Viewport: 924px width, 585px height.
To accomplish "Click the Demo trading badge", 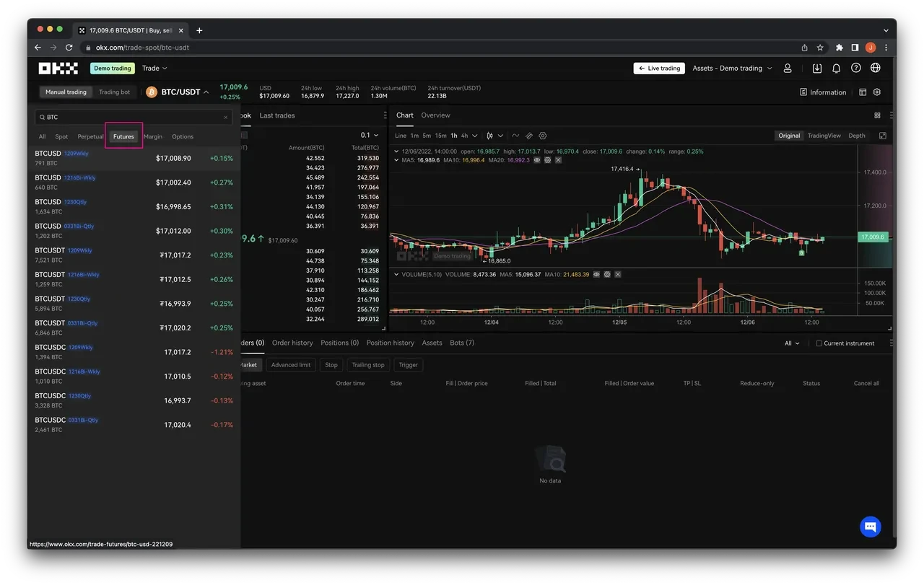I will click(113, 69).
